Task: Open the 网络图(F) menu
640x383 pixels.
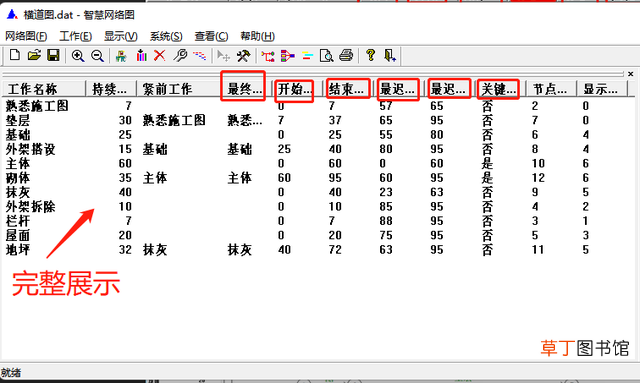Action: (x=26, y=36)
